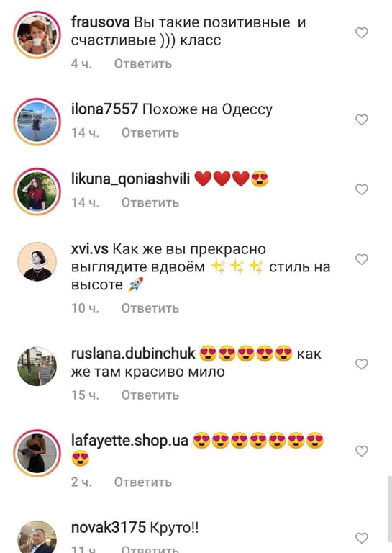
Task: Open likuna_qoniashvili username profile
Action: 130,179
